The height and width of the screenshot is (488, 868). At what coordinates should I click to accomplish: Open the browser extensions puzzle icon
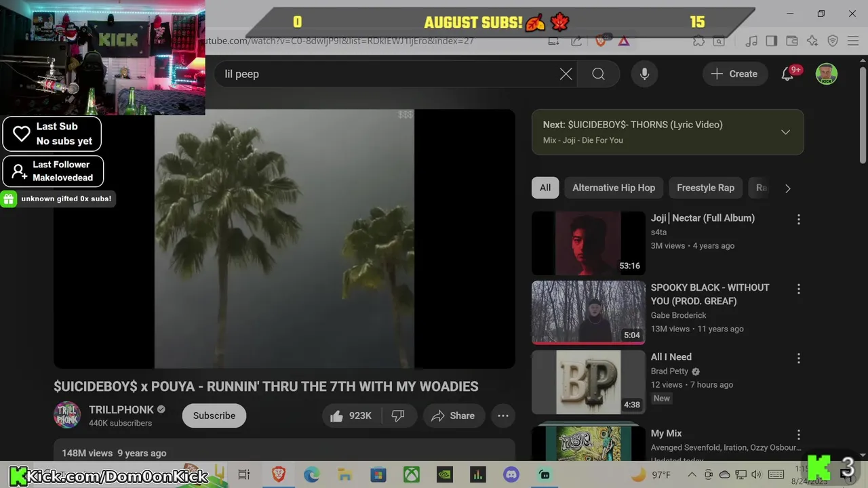pos(698,41)
